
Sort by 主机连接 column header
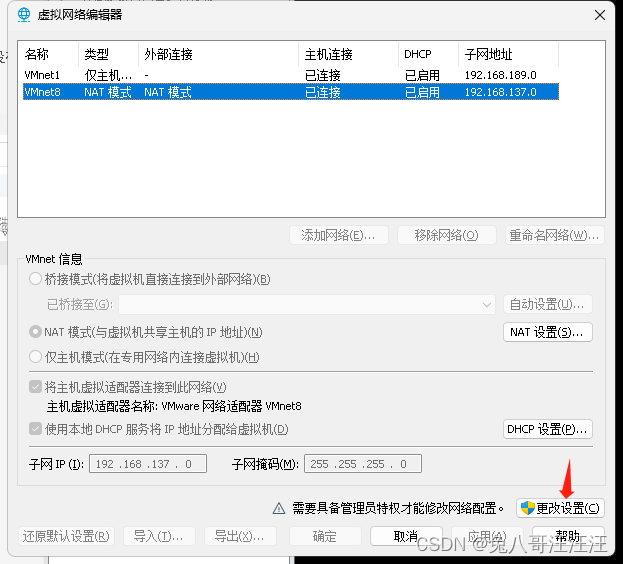point(348,54)
